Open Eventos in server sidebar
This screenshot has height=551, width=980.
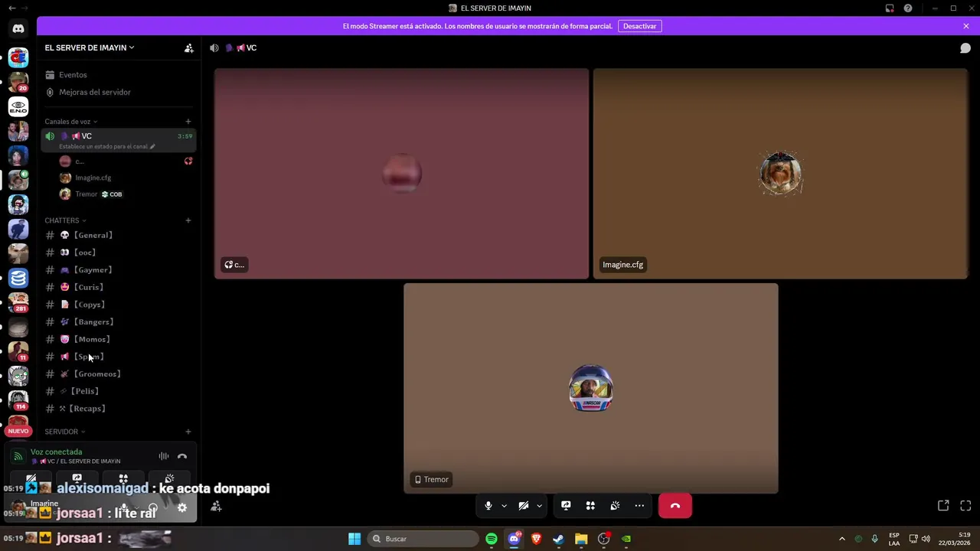119,75
